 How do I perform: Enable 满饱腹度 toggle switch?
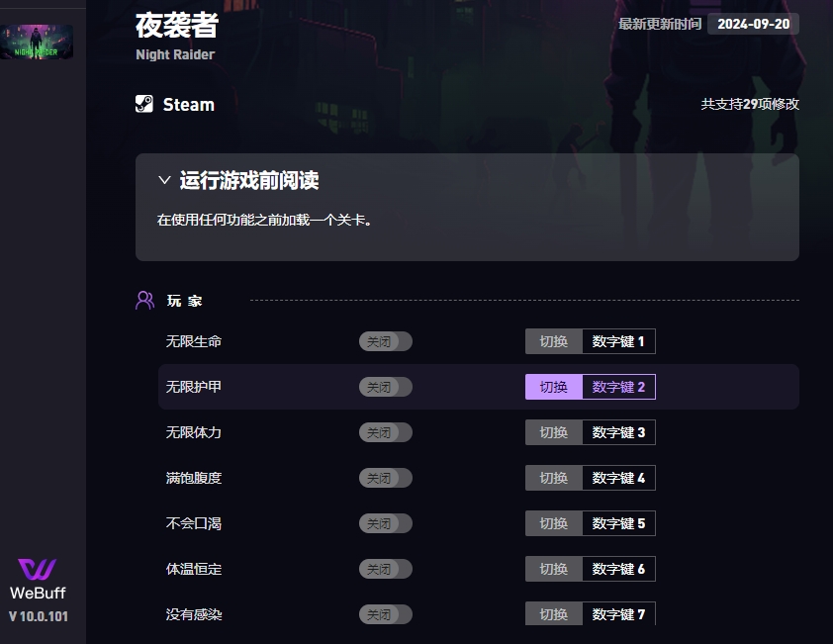point(386,478)
